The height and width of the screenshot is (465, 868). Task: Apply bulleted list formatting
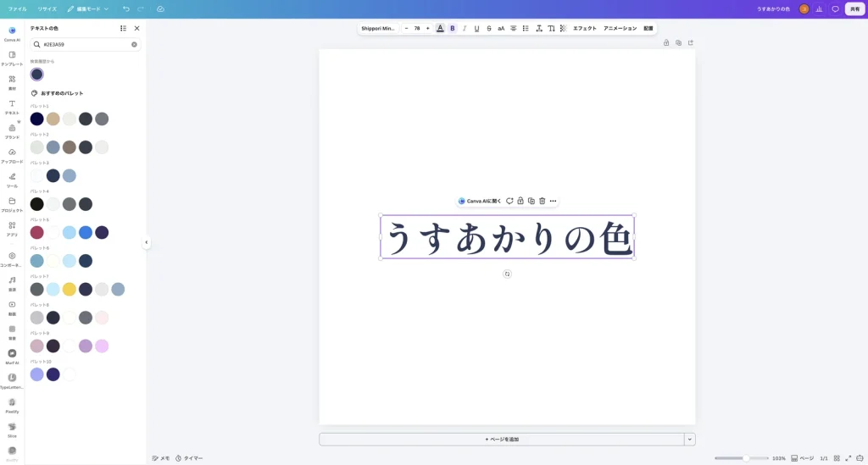526,28
